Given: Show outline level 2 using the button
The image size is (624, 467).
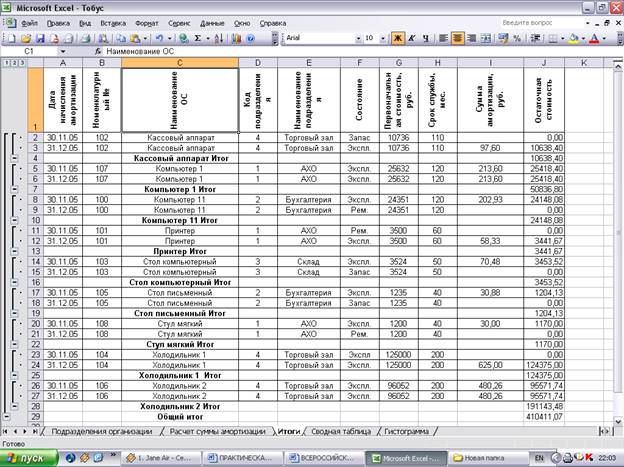Looking at the screenshot, I should pyautogui.click(x=14, y=63).
